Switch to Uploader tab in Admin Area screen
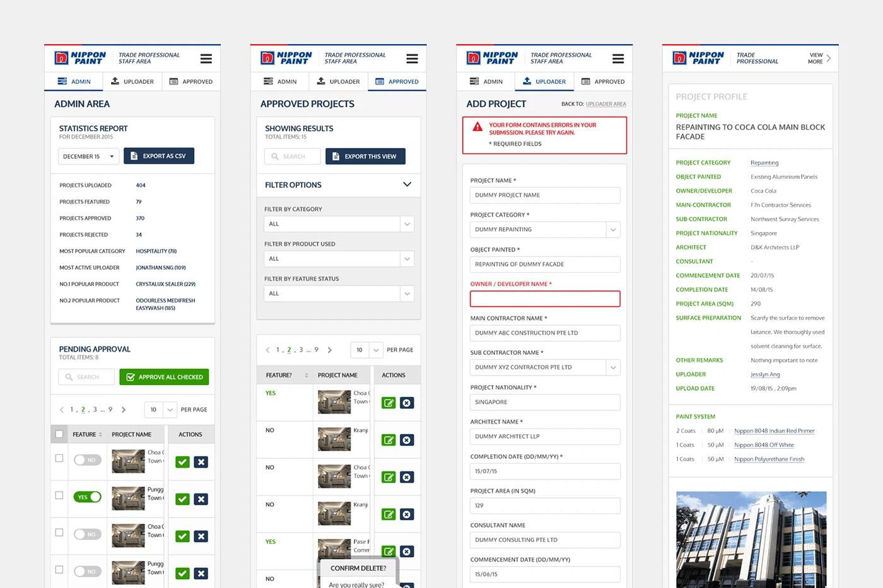The height and width of the screenshot is (588, 883). pyautogui.click(x=132, y=81)
